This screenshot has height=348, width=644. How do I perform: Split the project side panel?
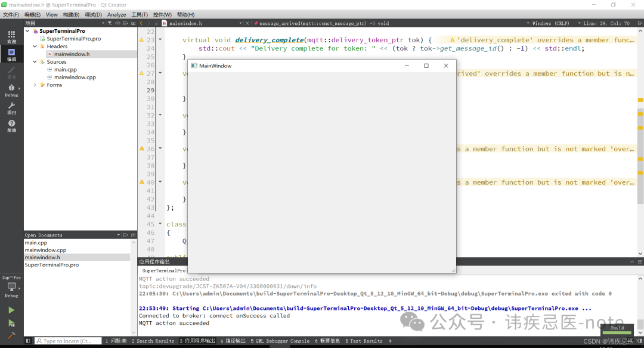click(126, 23)
